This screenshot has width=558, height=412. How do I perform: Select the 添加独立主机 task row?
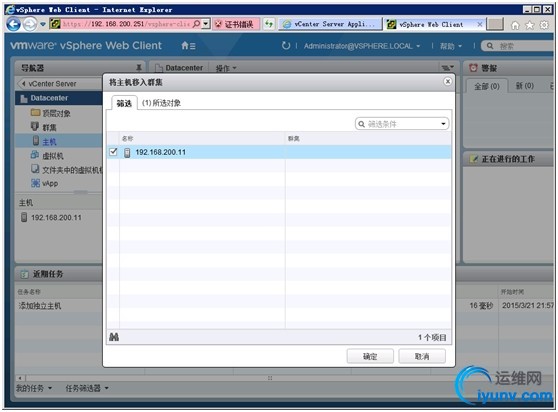[40, 306]
